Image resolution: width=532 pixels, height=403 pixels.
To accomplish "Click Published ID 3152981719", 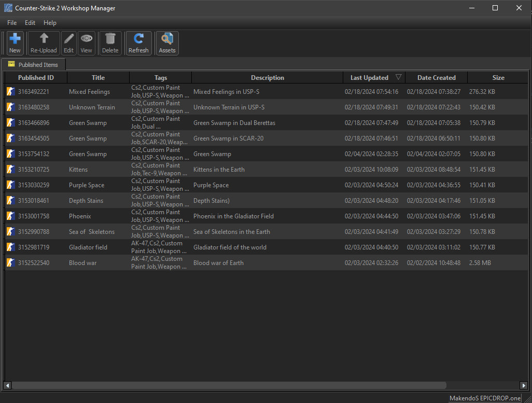I will 34,247.
